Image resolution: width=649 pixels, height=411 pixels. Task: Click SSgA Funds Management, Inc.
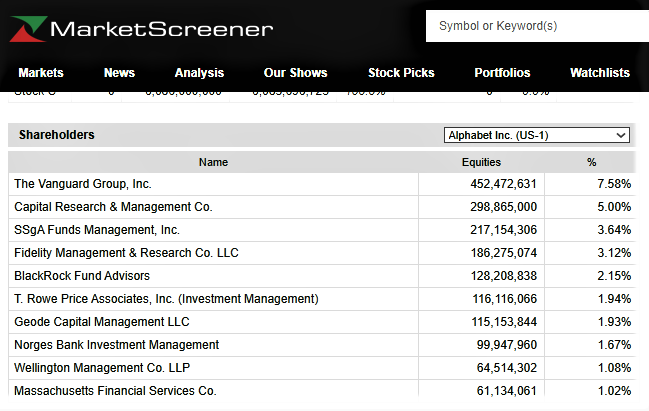click(97, 230)
